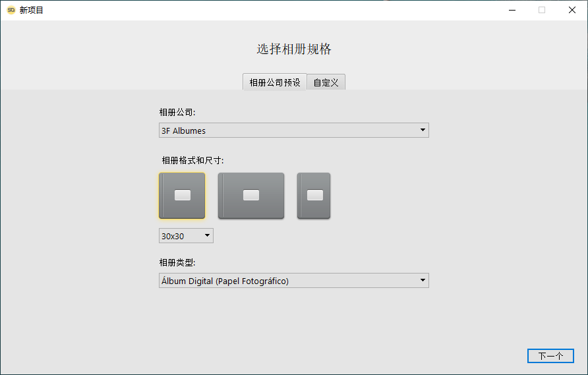Click the 相册格式和尺寸: label

tap(192, 161)
